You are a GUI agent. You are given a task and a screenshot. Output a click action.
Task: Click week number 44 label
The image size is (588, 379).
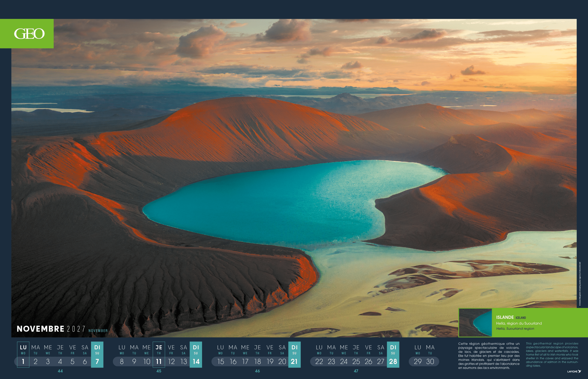coord(60,371)
